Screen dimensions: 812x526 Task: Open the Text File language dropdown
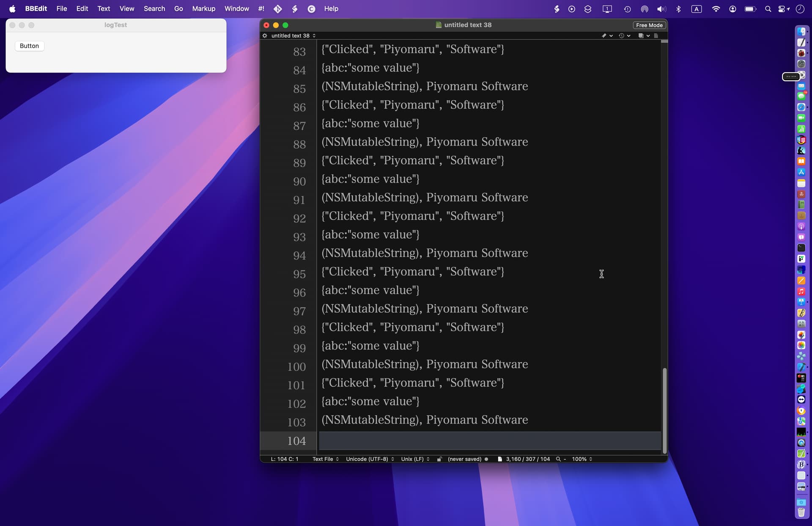pos(326,459)
